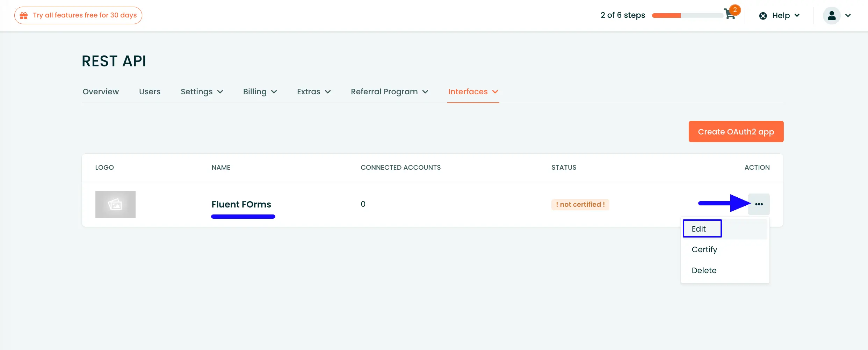Select Edit from the context menu
The width and height of the screenshot is (868, 350).
click(x=699, y=228)
